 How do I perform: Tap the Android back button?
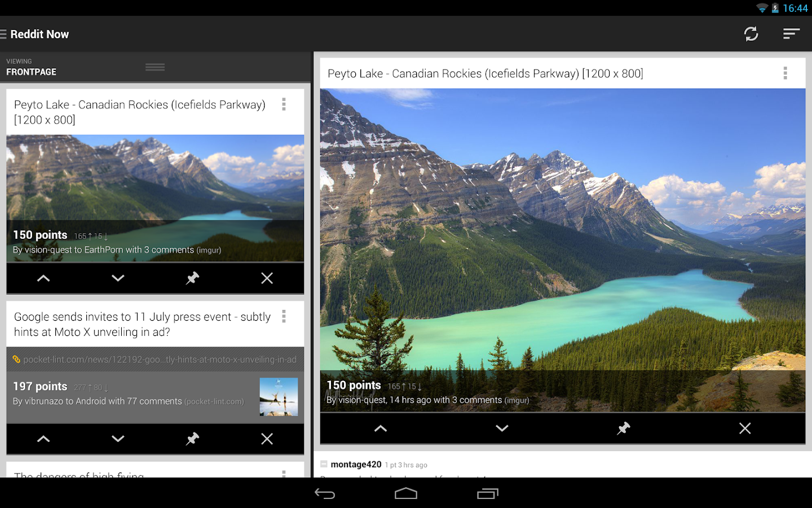(x=325, y=494)
